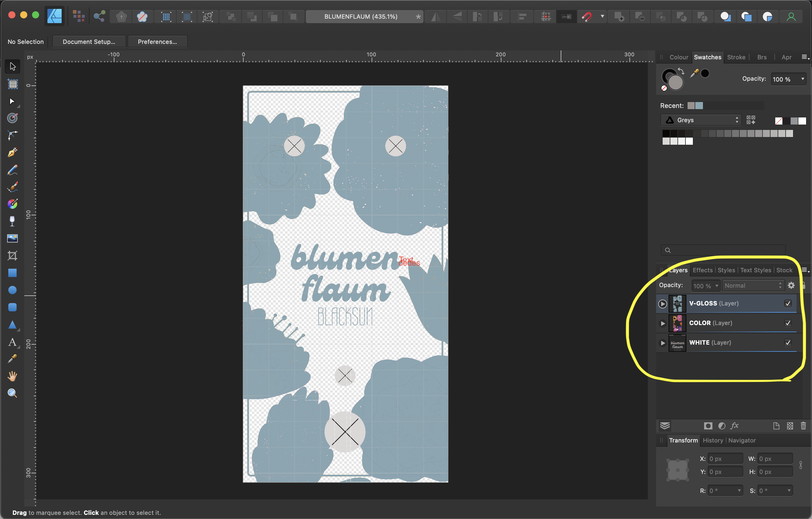This screenshot has width=812, height=519.
Task: Pick the Transparency wine-glass tool
Action: tap(12, 221)
